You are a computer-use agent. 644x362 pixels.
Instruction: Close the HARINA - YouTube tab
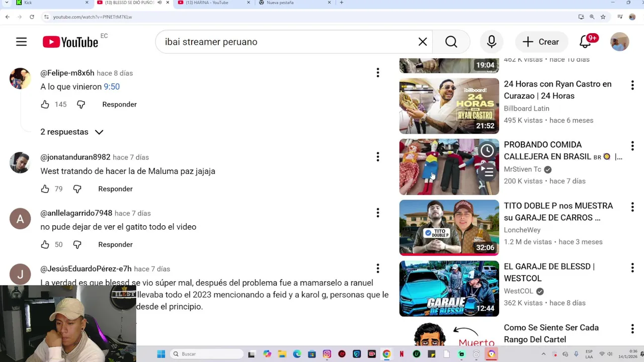[x=249, y=3]
